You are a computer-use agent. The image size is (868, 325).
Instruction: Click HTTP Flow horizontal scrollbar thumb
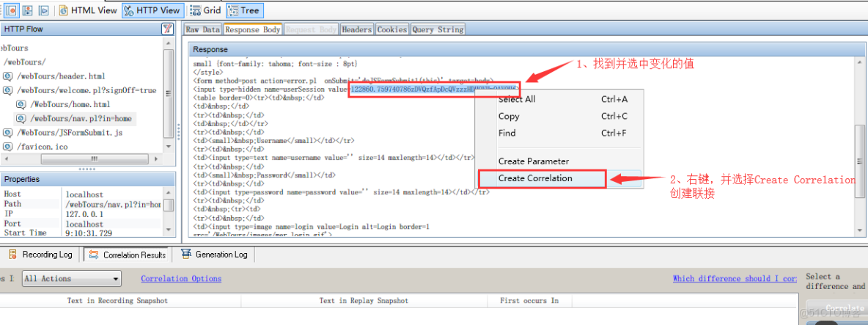[94, 158]
